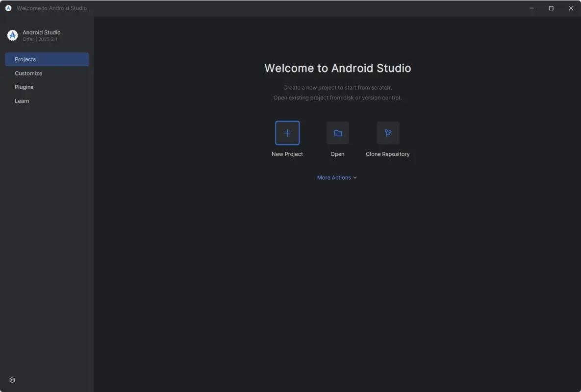Clone a repository using the branch icon
Viewport: 581px width, 392px height.
pyautogui.click(x=388, y=133)
